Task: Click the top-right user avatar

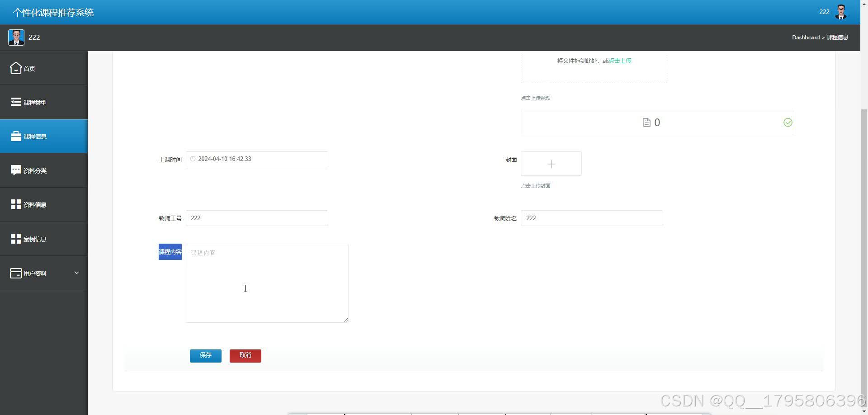Action: coord(841,12)
